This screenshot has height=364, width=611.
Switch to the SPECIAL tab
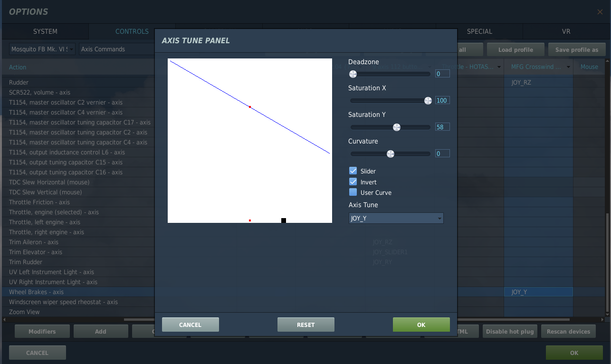click(479, 31)
